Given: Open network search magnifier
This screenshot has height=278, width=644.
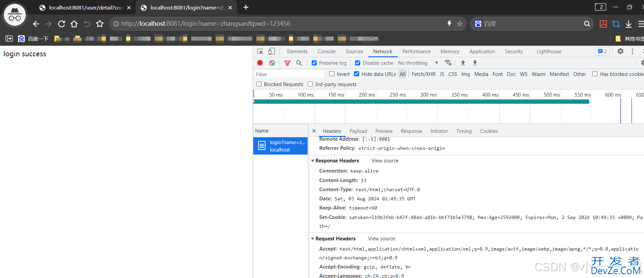Looking at the screenshot, I should click(299, 63).
